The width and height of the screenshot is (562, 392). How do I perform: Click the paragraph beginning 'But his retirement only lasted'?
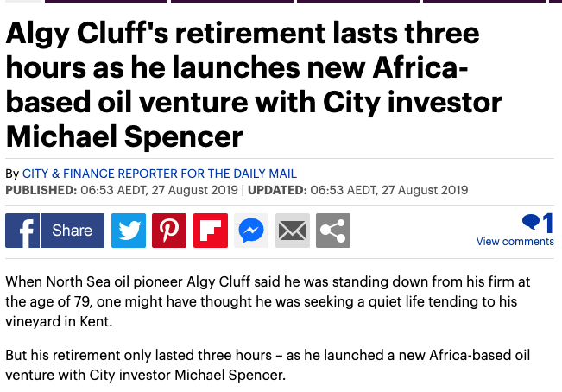268,365
